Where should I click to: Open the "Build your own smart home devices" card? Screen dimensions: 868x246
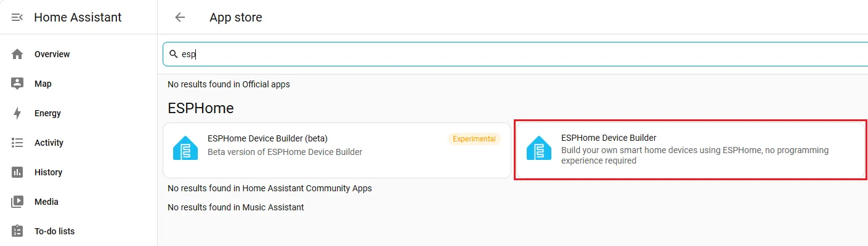(690, 151)
